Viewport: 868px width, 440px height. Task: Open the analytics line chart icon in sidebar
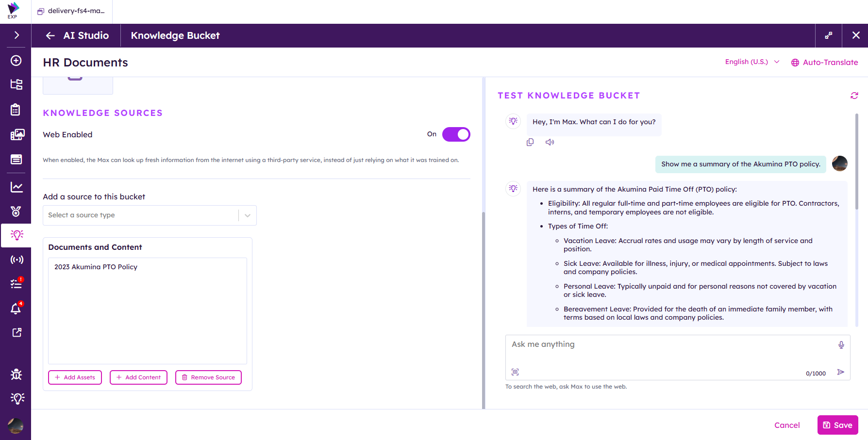pyautogui.click(x=17, y=187)
